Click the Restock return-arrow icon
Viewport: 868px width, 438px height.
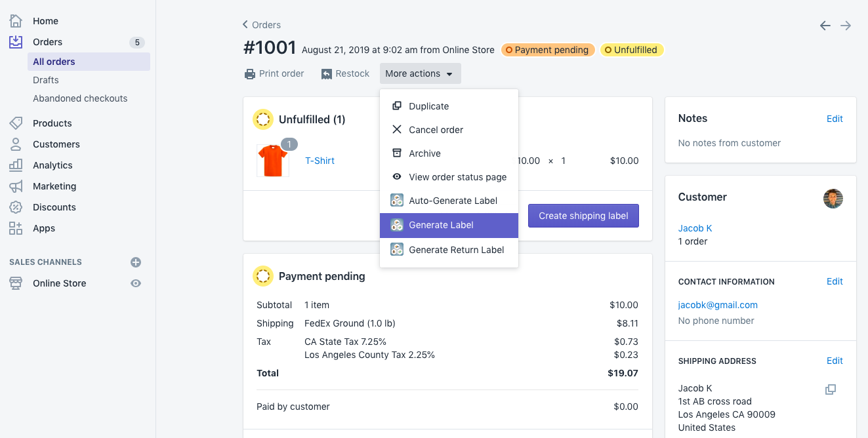(327, 74)
